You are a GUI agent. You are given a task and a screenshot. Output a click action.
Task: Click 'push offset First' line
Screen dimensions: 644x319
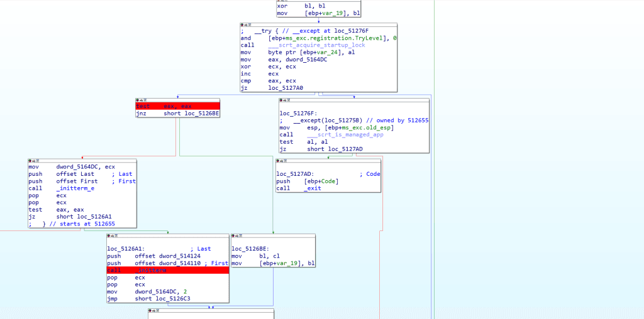pos(82,181)
